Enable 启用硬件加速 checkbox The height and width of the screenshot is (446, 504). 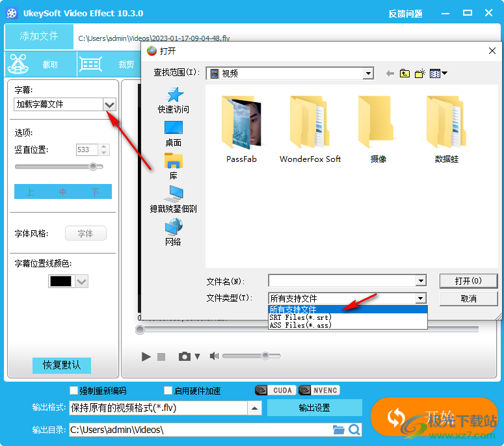[x=168, y=390]
